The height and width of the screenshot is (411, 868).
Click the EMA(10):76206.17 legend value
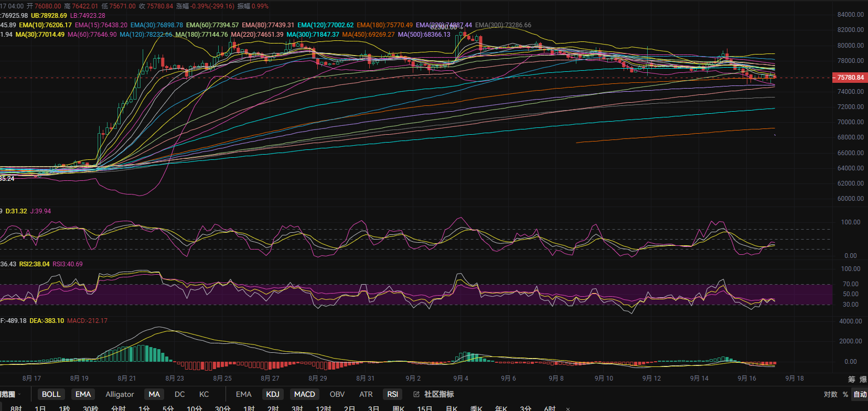click(x=45, y=25)
